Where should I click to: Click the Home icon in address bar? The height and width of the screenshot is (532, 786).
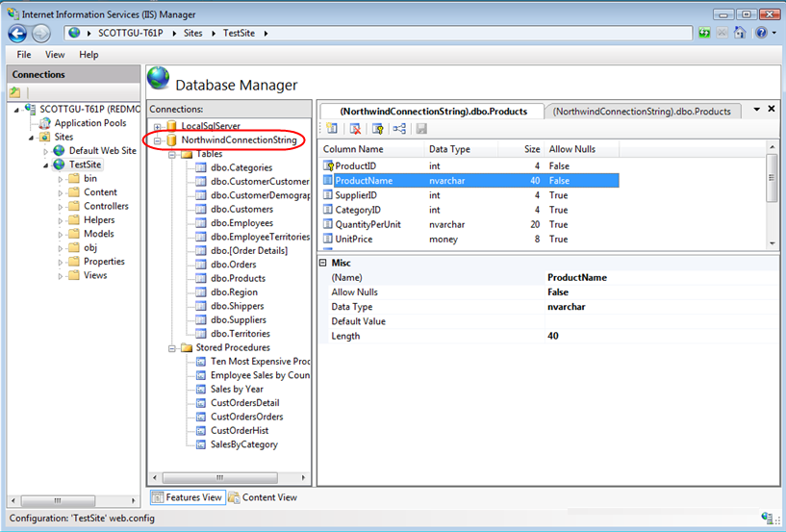[x=740, y=33]
